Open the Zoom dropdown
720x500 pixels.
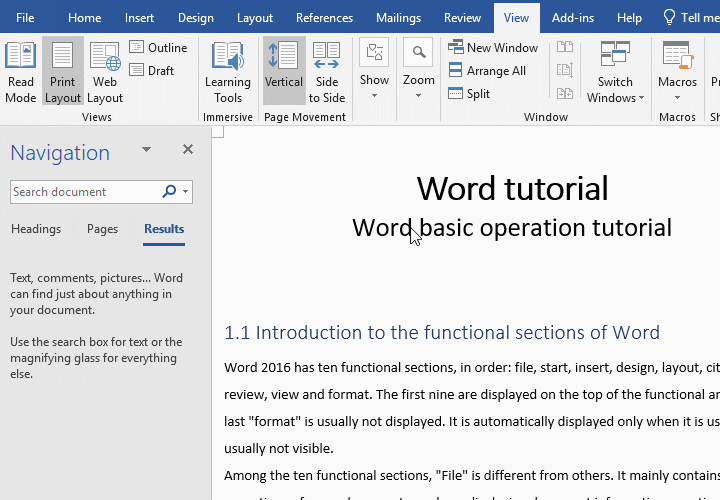[x=418, y=69]
